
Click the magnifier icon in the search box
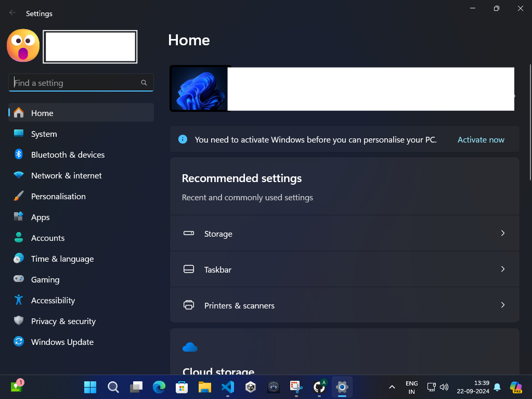pyautogui.click(x=144, y=83)
